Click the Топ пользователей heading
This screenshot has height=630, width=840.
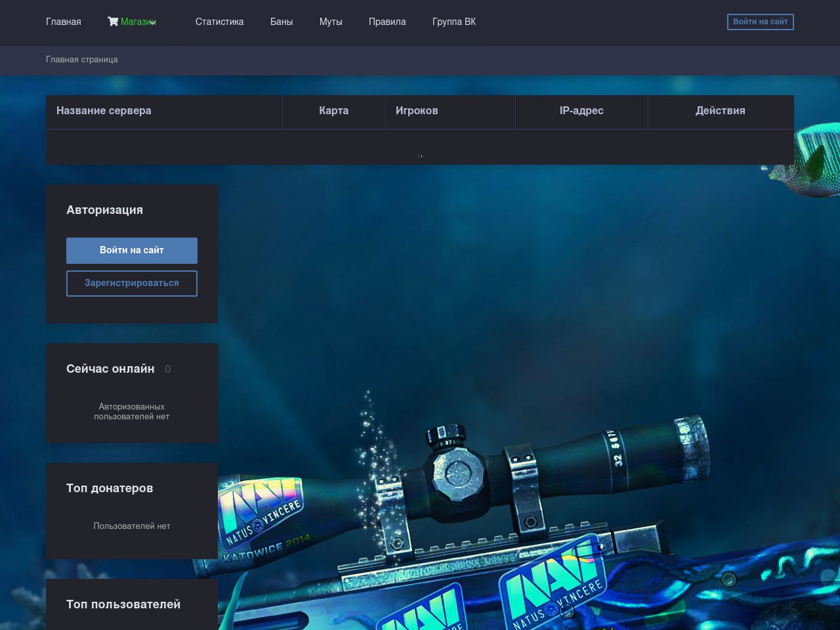pyautogui.click(x=123, y=604)
